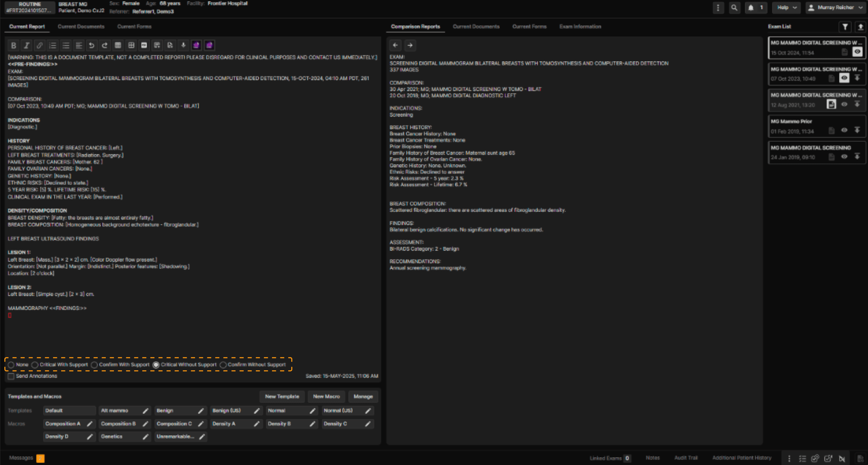
Task: Click the New Template button
Action: point(282,396)
